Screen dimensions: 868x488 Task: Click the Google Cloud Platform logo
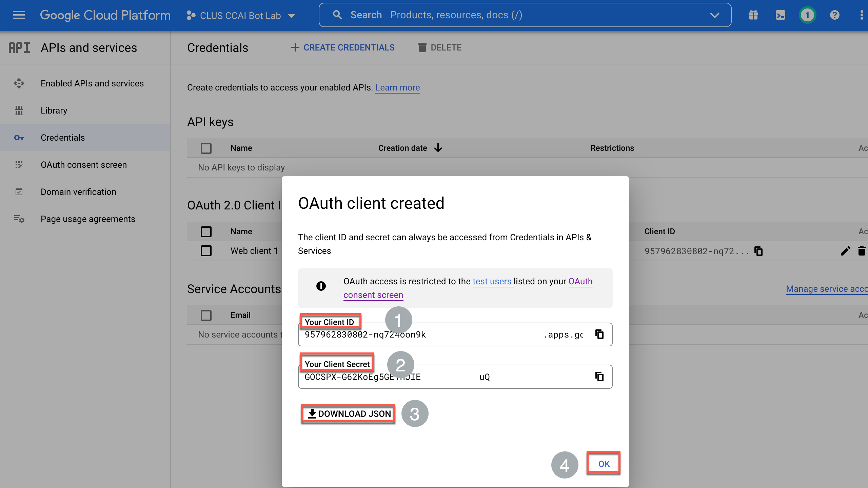[x=105, y=15]
